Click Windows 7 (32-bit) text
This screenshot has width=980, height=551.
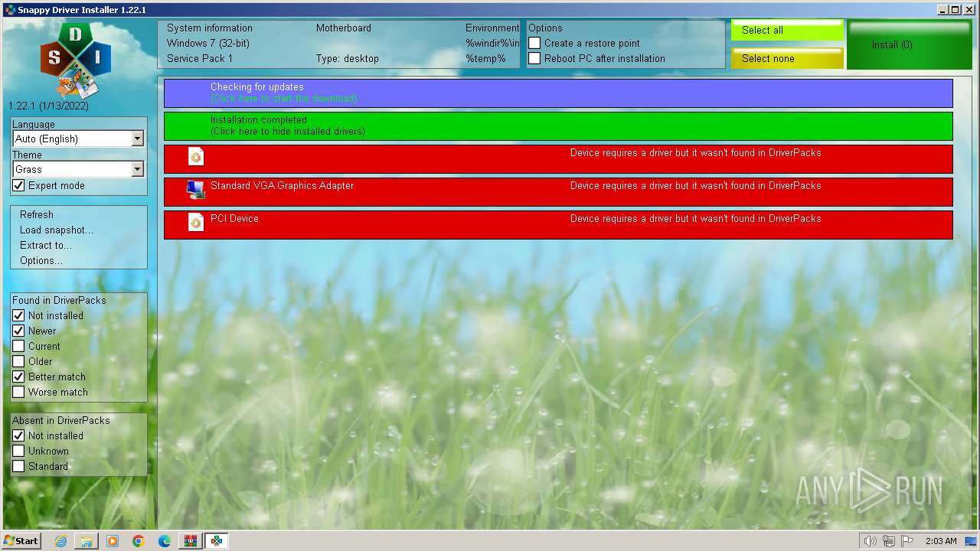click(x=208, y=44)
